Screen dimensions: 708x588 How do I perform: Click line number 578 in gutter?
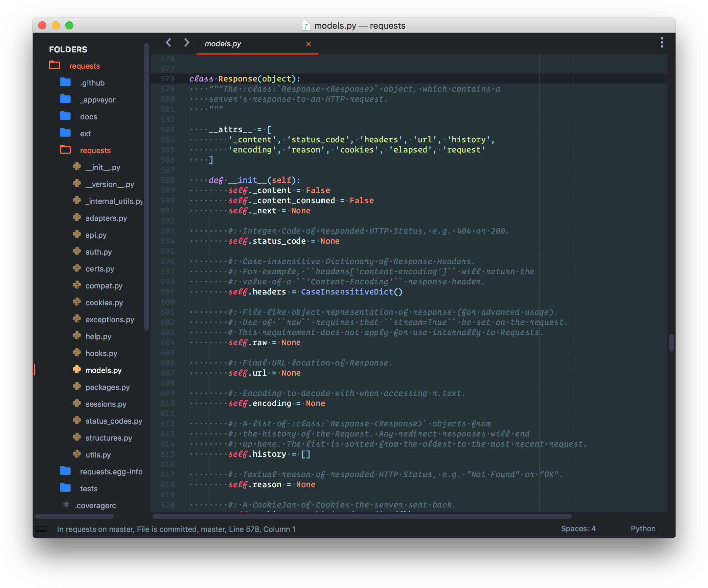(x=168, y=79)
